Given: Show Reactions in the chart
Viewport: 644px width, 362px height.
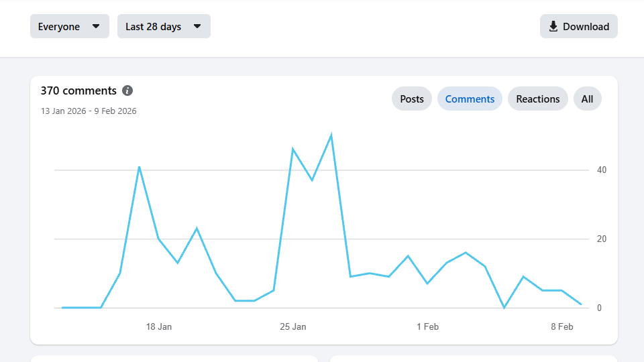Looking at the screenshot, I should (x=537, y=99).
